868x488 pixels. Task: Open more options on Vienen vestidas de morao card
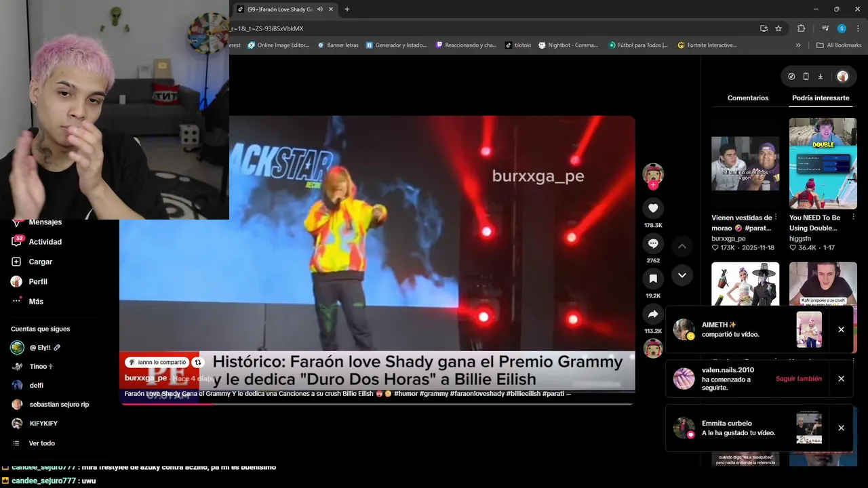(x=776, y=218)
